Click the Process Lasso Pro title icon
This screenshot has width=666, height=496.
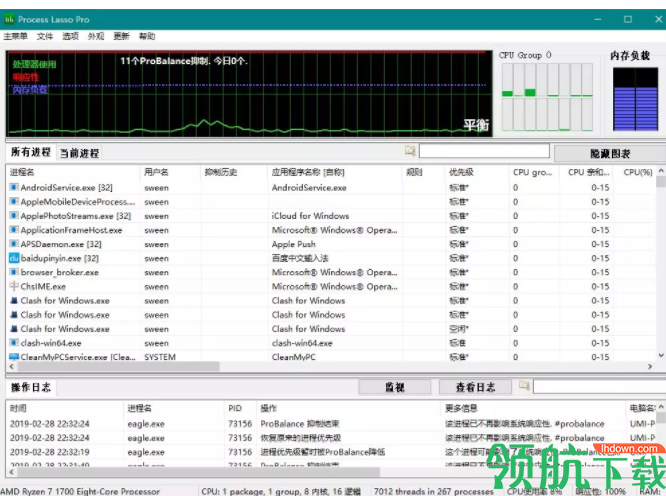(9, 20)
